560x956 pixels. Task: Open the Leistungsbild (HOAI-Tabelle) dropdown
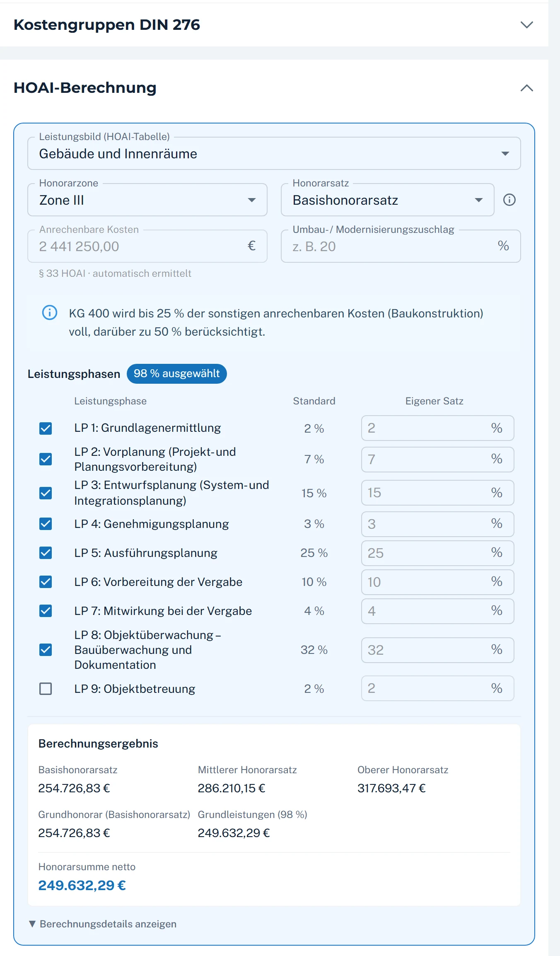tap(274, 153)
